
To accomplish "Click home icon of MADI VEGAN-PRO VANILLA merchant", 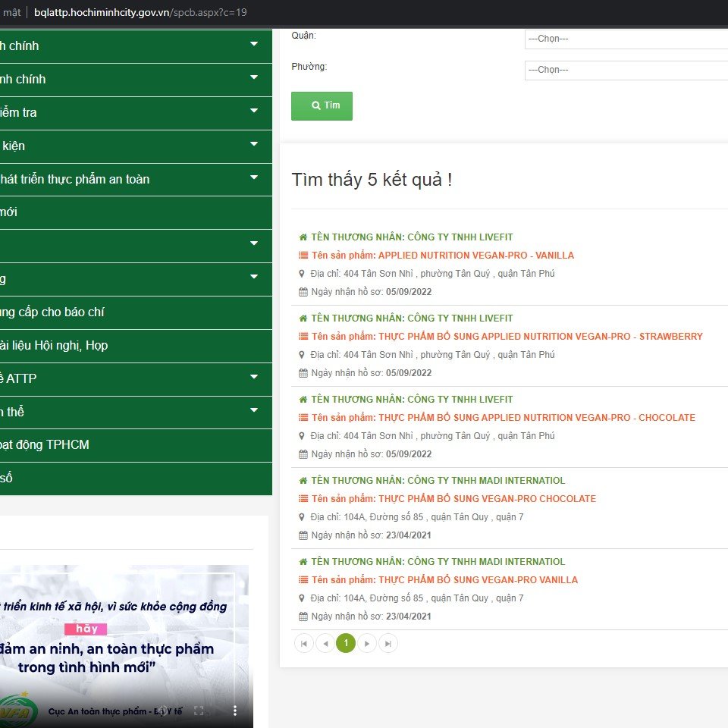I will pos(303,562).
